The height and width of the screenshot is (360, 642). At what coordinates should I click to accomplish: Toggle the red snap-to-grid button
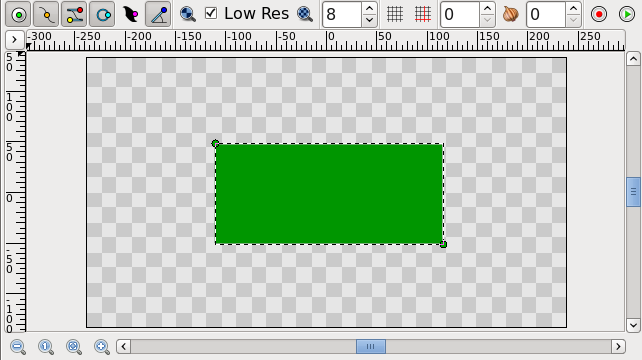(423, 14)
